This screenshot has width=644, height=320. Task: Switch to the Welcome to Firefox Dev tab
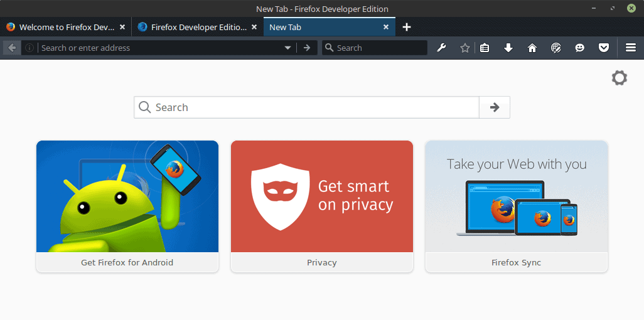tap(66, 27)
